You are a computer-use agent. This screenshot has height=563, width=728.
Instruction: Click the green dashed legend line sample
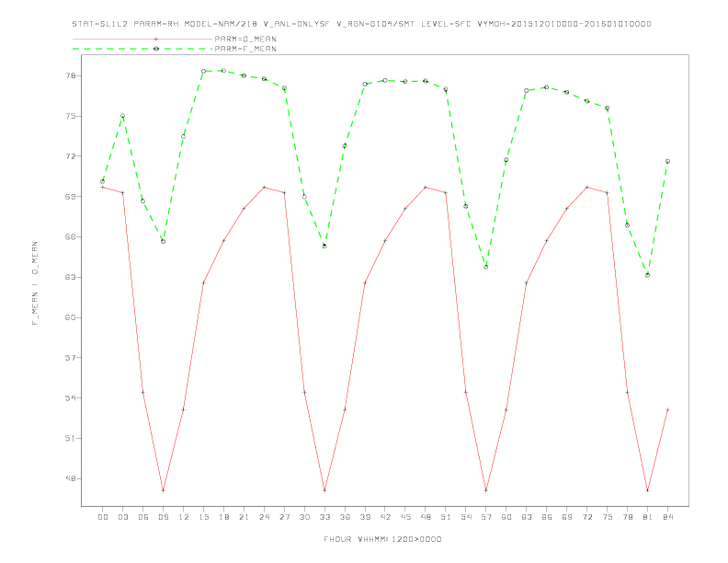(142, 49)
